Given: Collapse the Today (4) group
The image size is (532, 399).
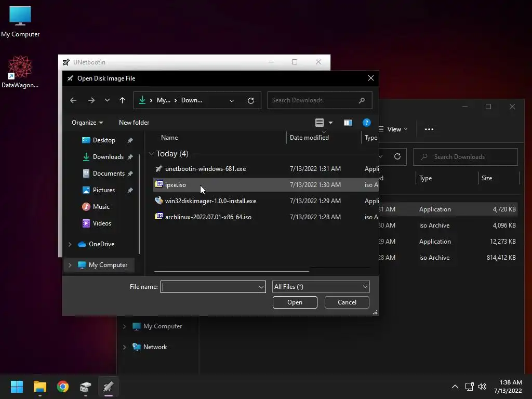Looking at the screenshot, I should click(x=151, y=154).
